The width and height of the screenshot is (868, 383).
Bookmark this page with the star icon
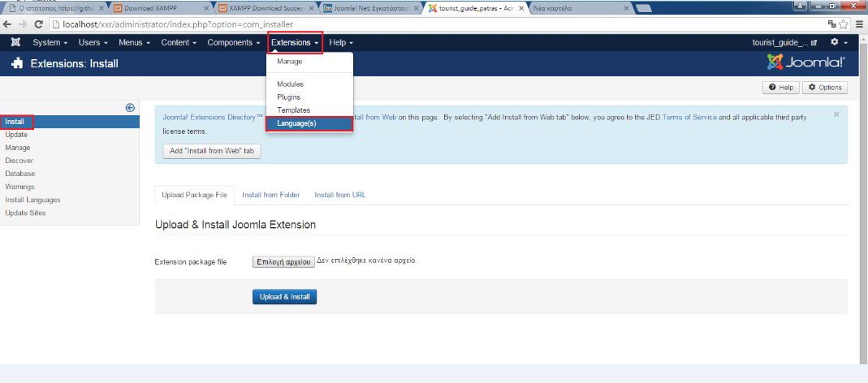coord(843,24)
